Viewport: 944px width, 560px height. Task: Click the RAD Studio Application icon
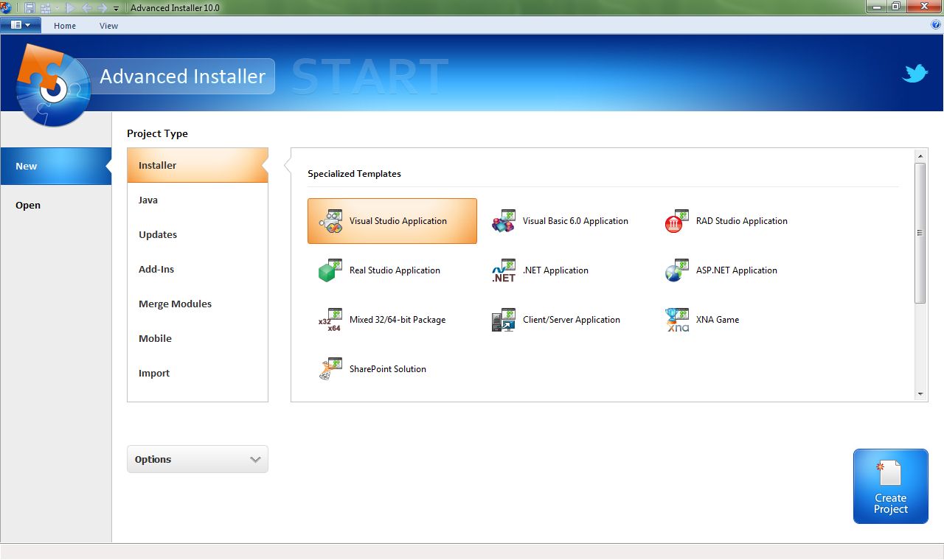(677, 221)
